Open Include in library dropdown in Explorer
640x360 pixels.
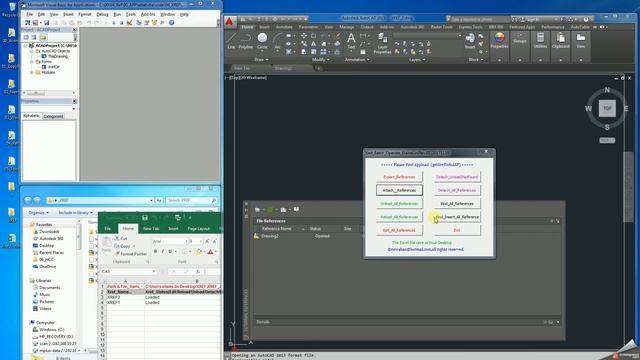[x=76, y=213]
